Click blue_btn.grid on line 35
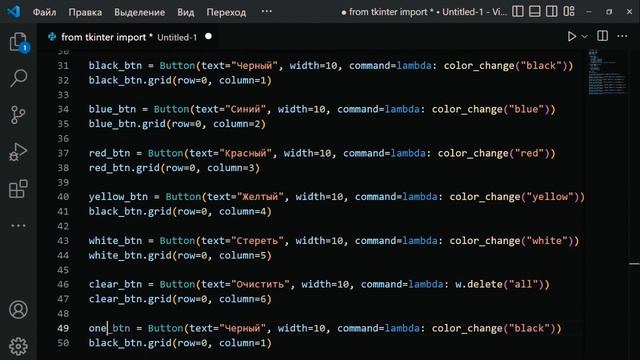 (x=127, y=124)
